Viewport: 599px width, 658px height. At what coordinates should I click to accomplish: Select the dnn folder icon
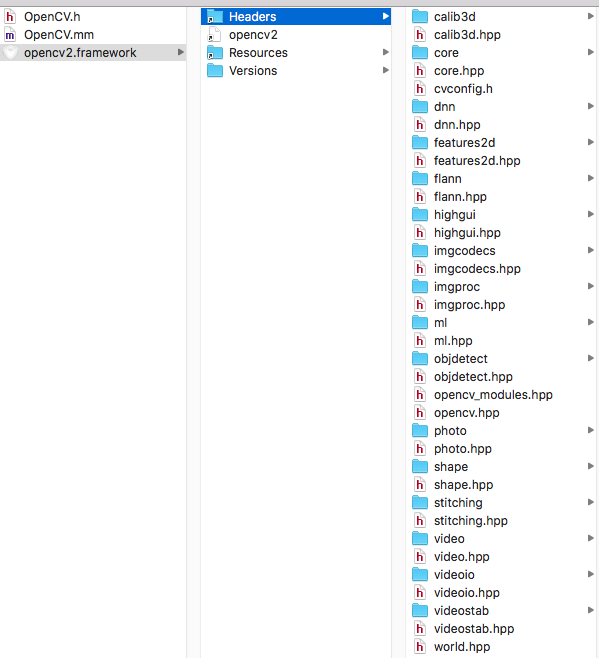click(420, 107)
